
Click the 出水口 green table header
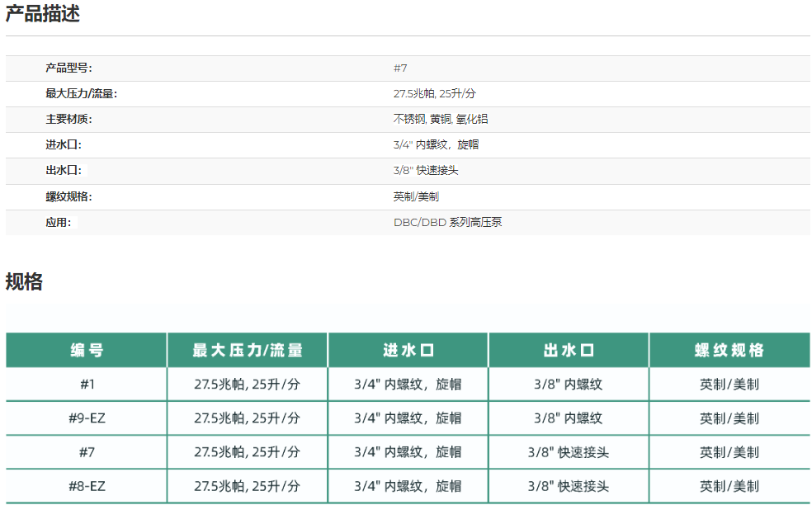(569, 350)
